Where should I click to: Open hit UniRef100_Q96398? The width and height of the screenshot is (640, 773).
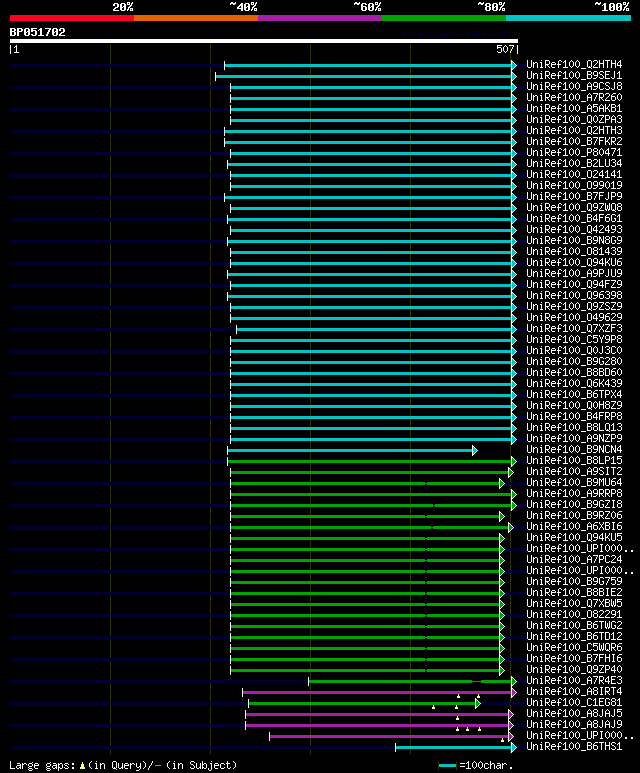coord(574,296)
